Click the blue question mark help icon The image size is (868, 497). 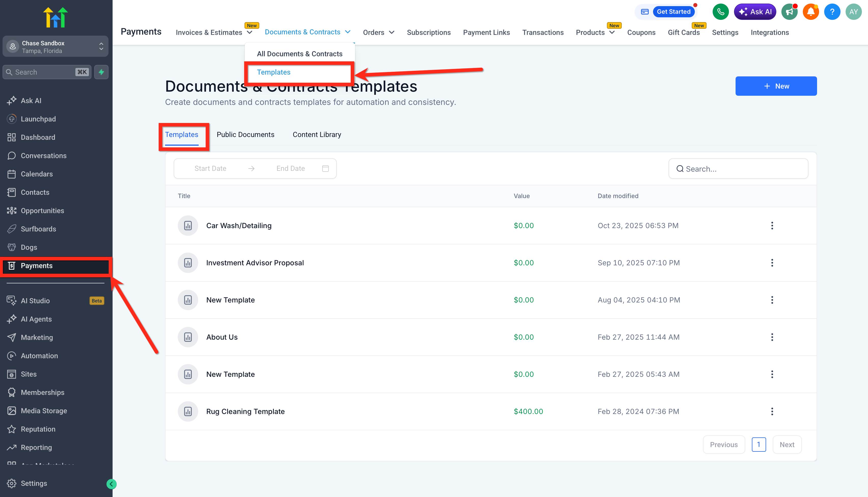point(832,12)
